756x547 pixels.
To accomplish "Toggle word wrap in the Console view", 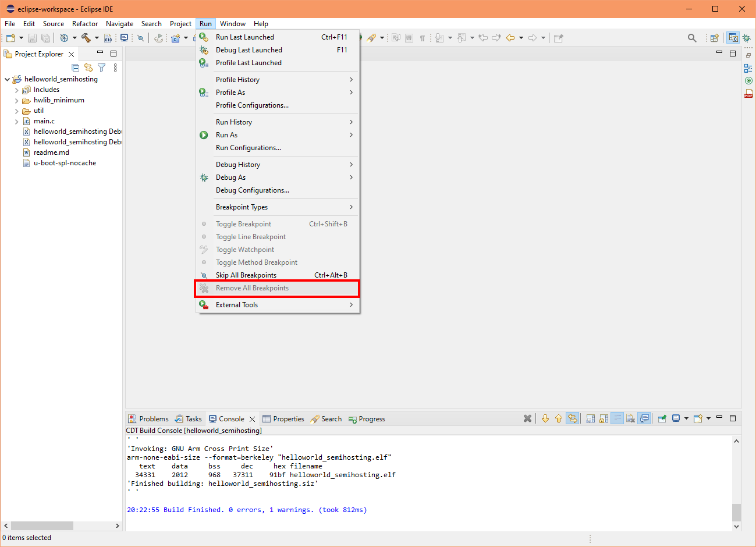I will (616, 418).
